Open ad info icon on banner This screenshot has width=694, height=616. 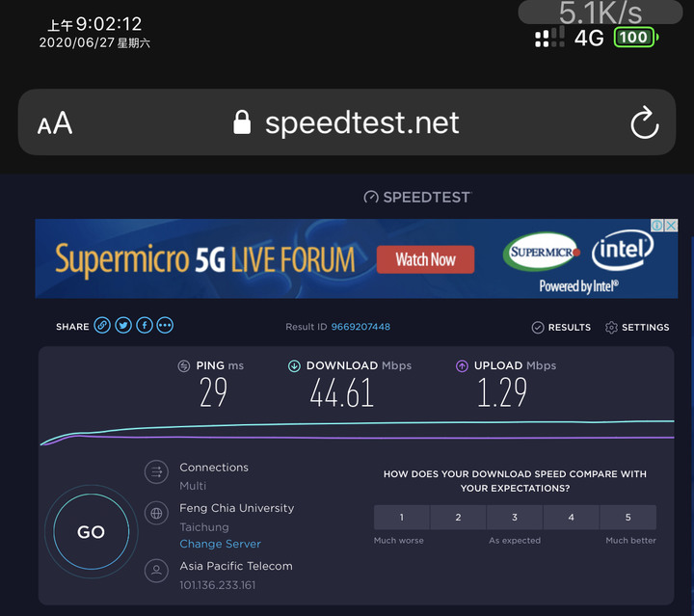click(x=657, y=226)
